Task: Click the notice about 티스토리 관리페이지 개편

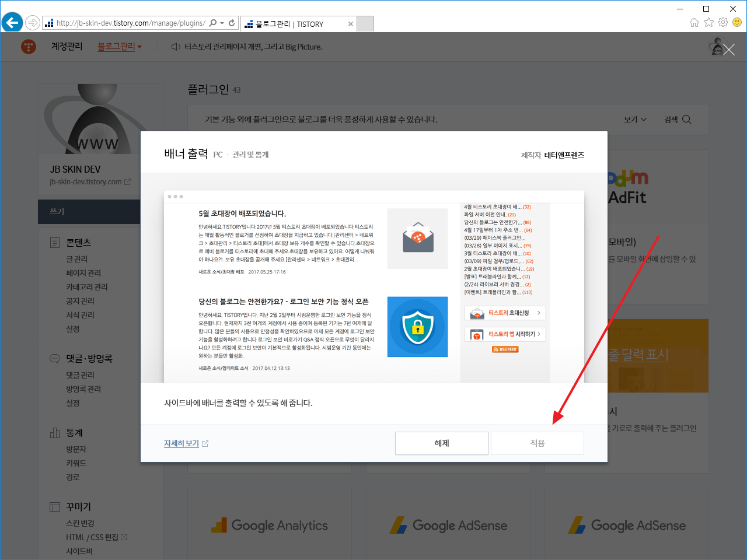Action: tap(253, 47)
